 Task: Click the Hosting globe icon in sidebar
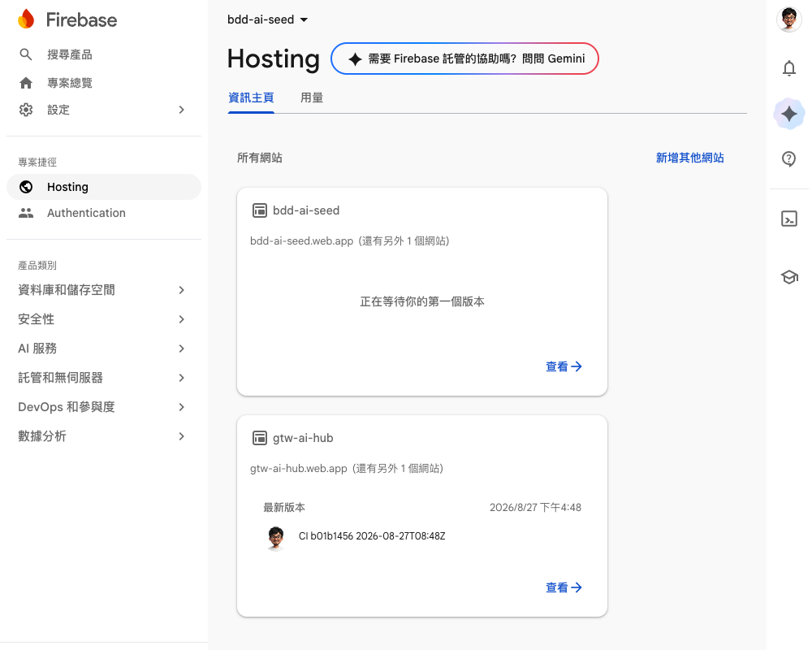[26, 187]
